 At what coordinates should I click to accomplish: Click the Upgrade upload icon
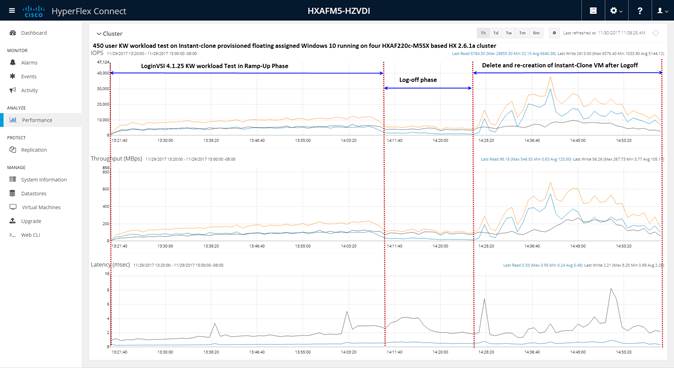(12, 221)
